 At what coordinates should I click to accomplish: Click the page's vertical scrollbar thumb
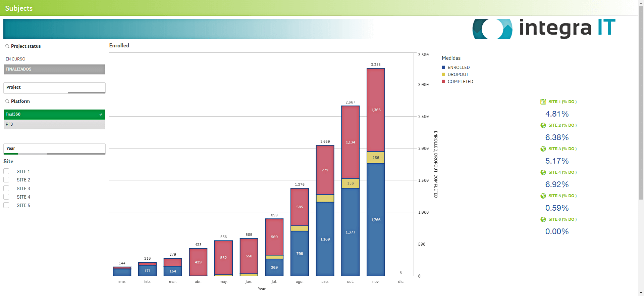coord(641,101)
